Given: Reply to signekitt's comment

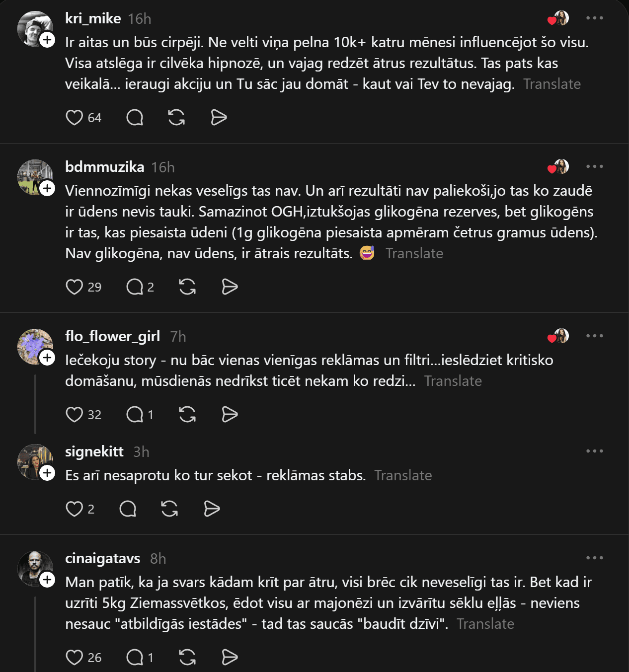Looking at the screenshot, I should pyautogui.click(x=128, y=509).
